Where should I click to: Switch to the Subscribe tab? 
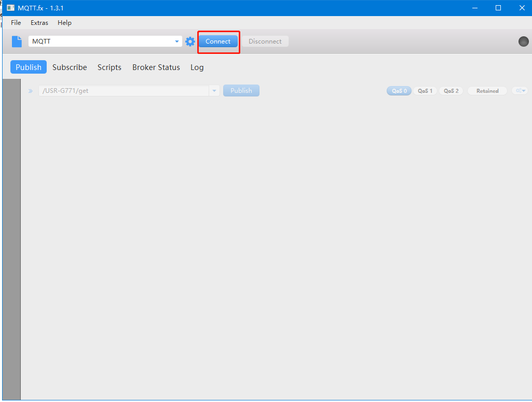click(x=70, y=67)
